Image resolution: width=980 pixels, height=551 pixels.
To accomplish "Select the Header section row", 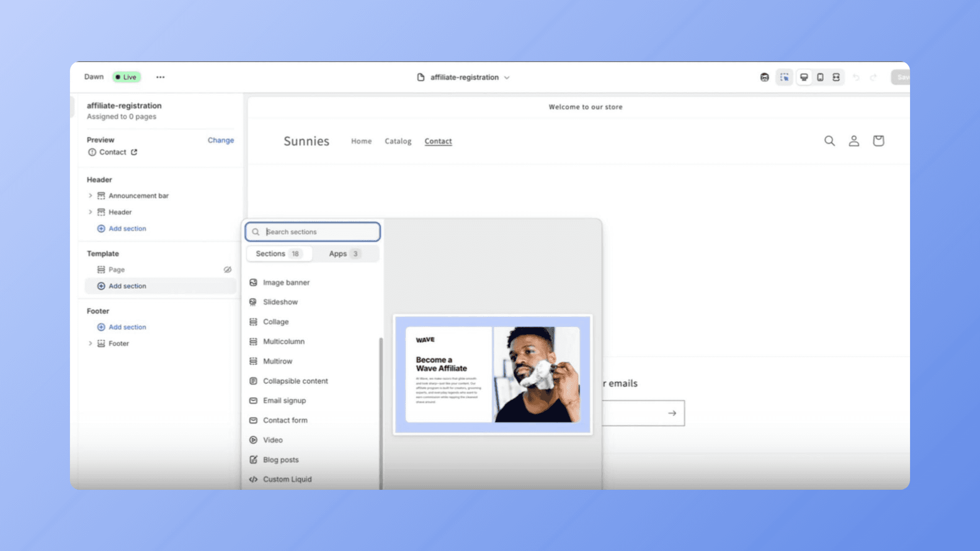I will [x=160, y=212].
